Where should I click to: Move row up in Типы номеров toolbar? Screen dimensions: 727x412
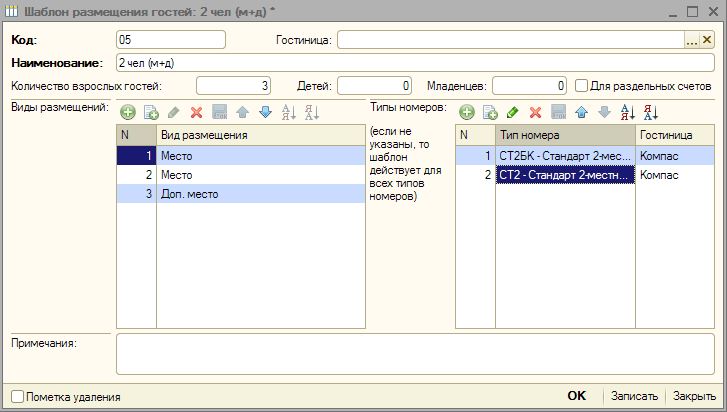coord(581,112)
